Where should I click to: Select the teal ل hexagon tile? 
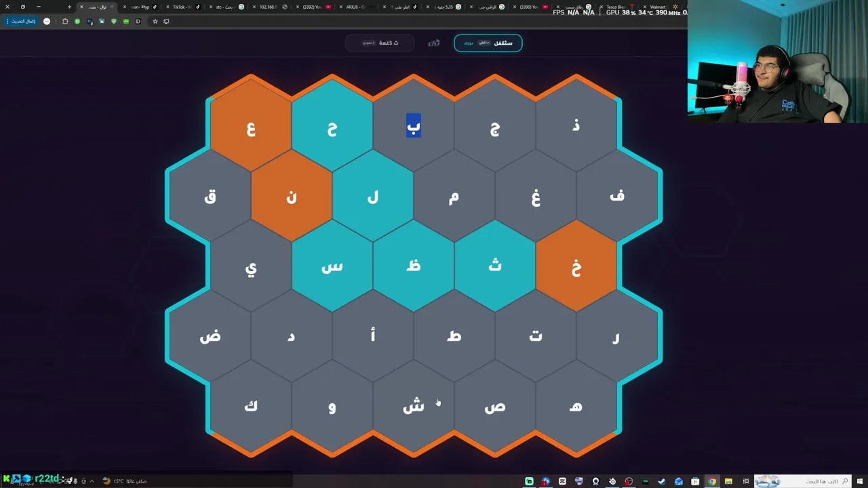[373, 197]
